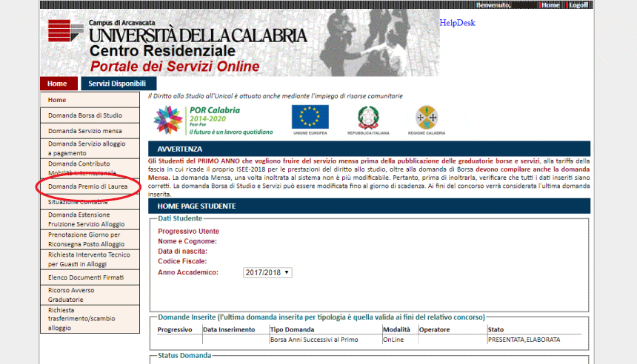The height and width of the screenshot is (364, 637).
Task: Click the Home link in top bar
Action: tap(550, 5)
